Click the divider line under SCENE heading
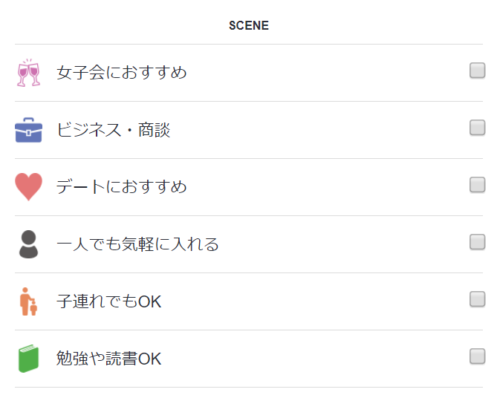The height and width of the screenshot is (395, 500). [x=249, y=44]
